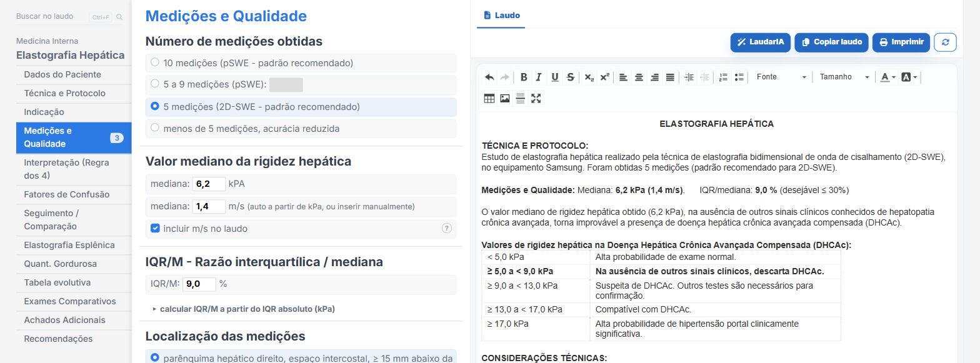Toggle strikethrough formatting
The image size is (980, 363).
click(x=570, y=77)
